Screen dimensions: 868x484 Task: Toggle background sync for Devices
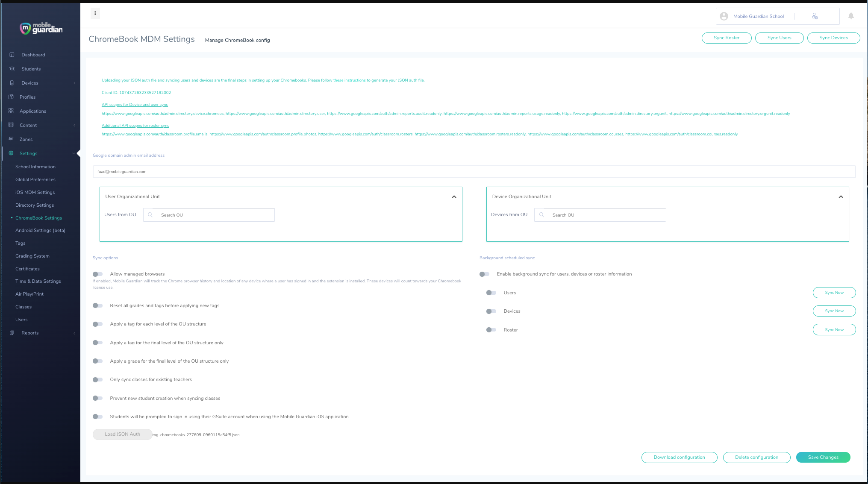tap(491, 311)
